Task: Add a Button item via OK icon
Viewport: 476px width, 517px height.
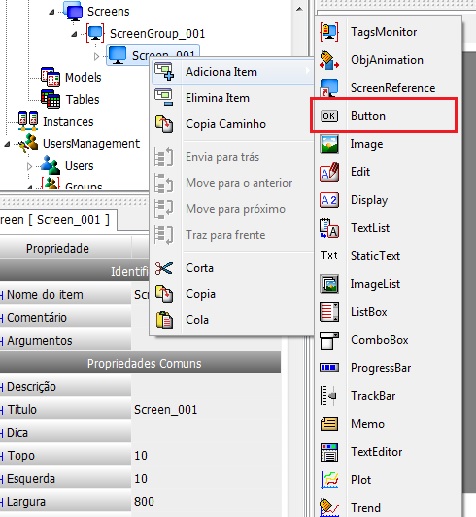Action: pyautogui.click(x=329, y=116)
